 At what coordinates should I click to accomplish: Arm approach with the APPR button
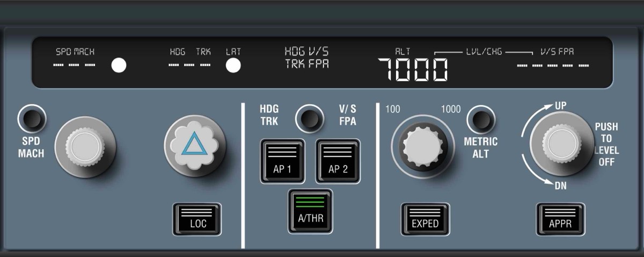click(560, 219)
